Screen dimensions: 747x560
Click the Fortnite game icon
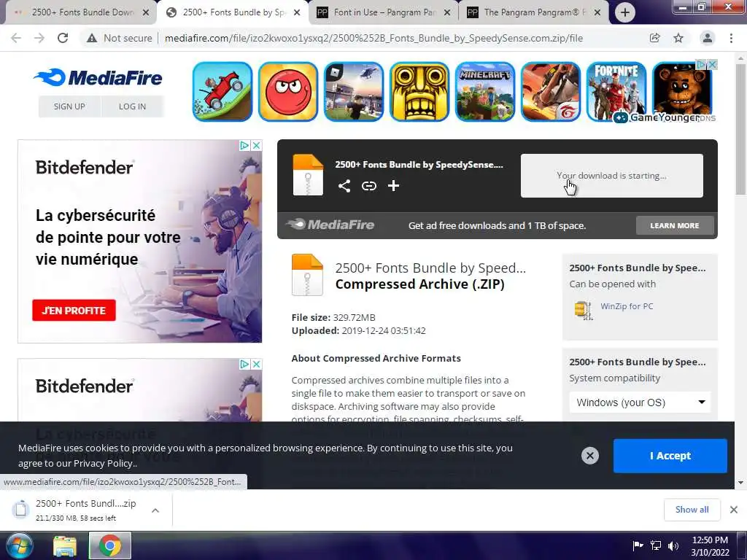coord(616,91)
